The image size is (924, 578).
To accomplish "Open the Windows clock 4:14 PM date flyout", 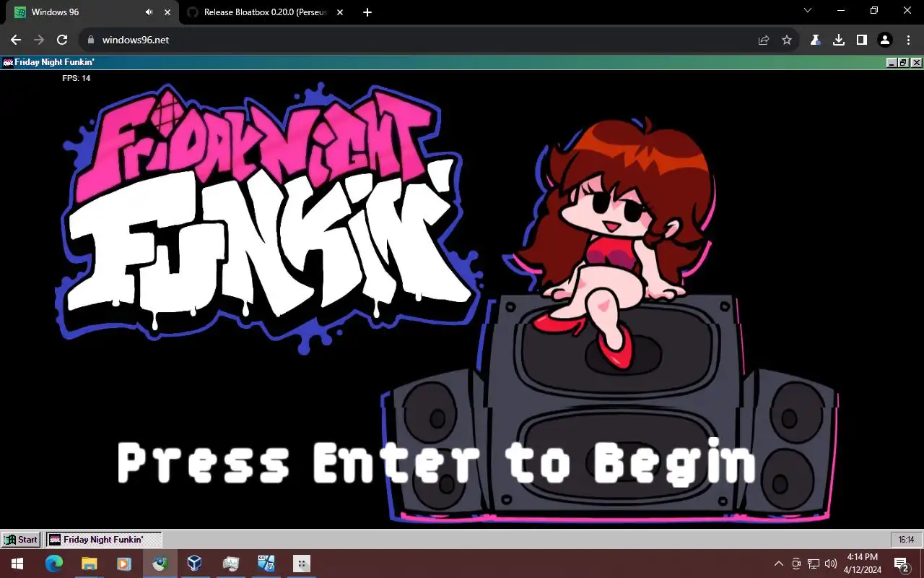I will pyautogui.click(x=863, y=564).
